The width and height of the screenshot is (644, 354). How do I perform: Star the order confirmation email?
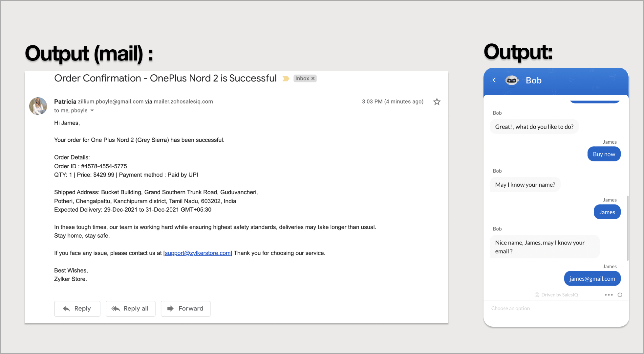pos(437,102)
